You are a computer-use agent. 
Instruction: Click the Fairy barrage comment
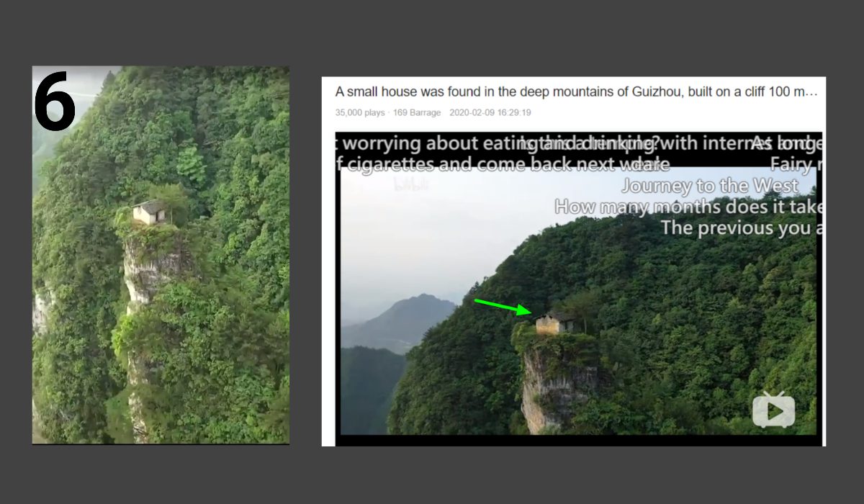(x=796, y=164)
